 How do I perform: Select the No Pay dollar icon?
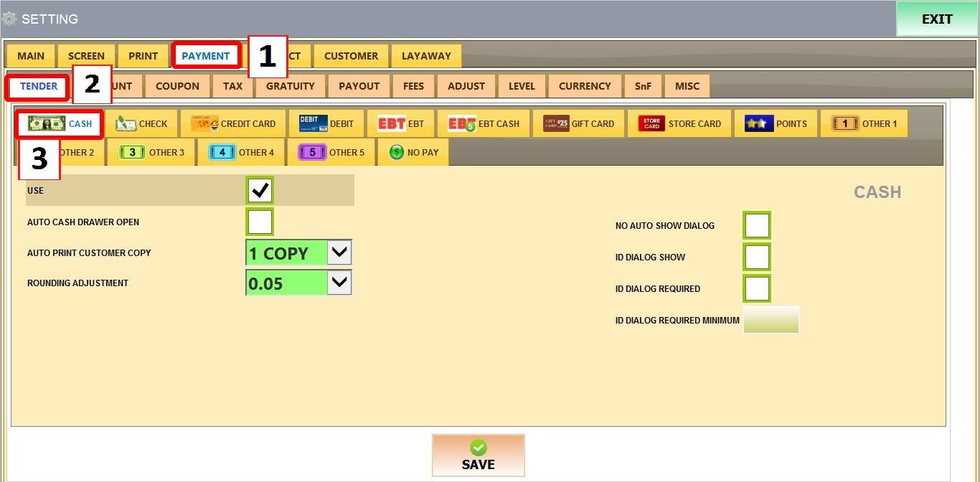click(x=397, y=152)
